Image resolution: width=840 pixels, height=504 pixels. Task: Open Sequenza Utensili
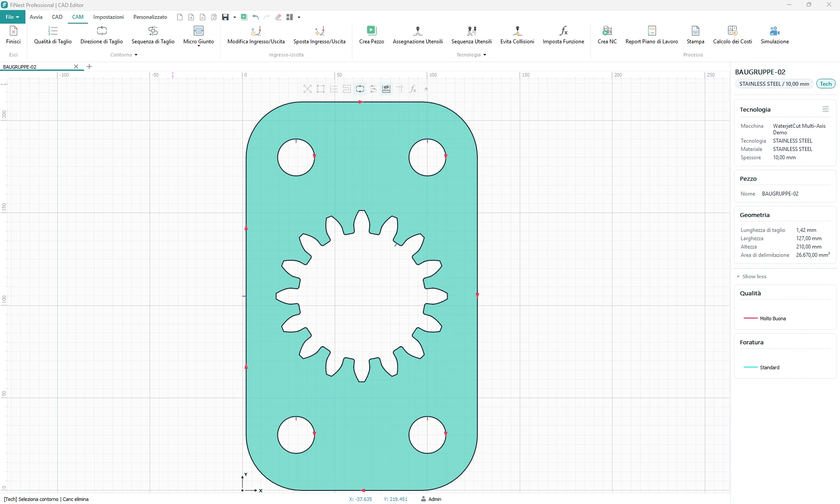472,35
